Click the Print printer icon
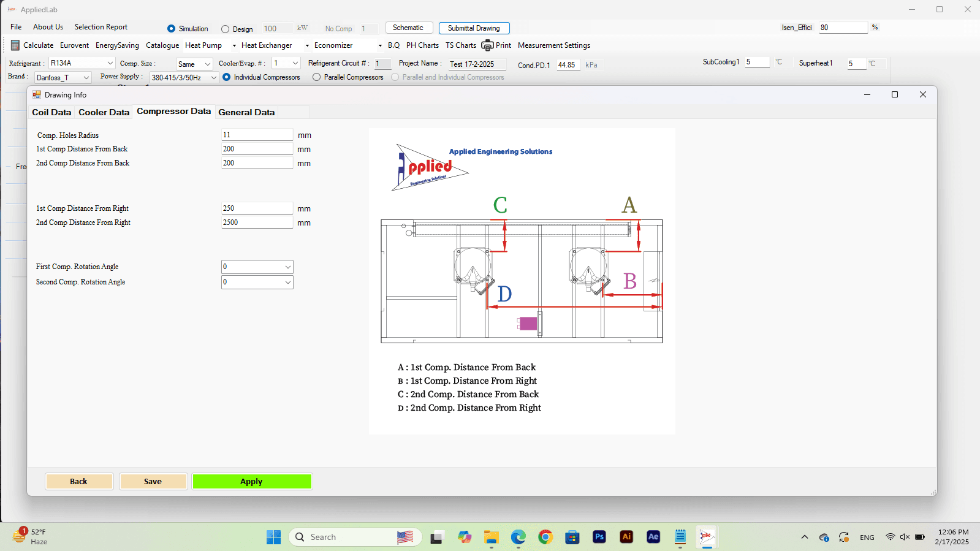The height and width of the screenshot is (551, 980). click(x=487, y=45)
